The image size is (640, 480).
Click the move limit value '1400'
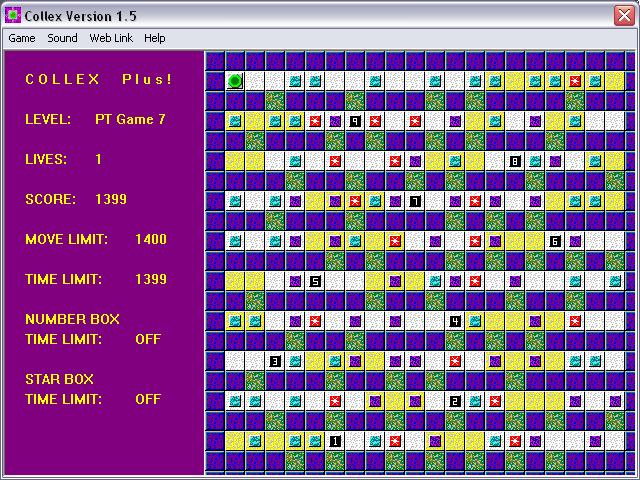(151, 239)
